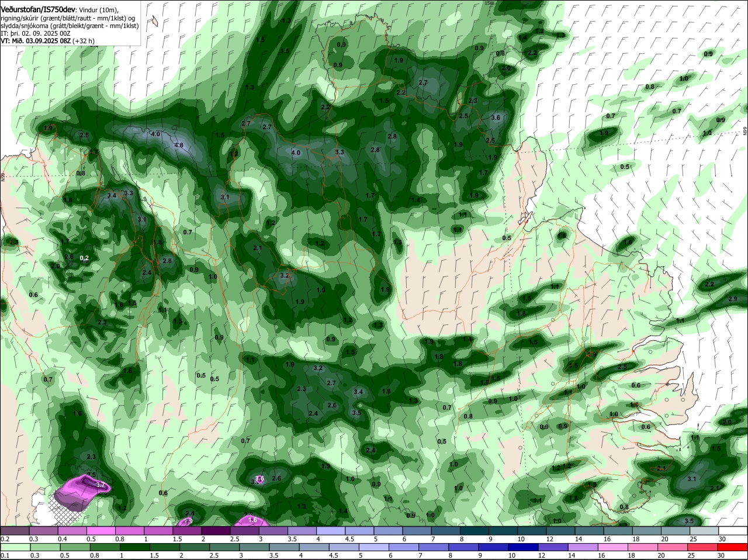Image resolution: width=748 pixels, height=560 pixels.
Task: Click the 2.9 value near the right edge
Action: (733, 299)
